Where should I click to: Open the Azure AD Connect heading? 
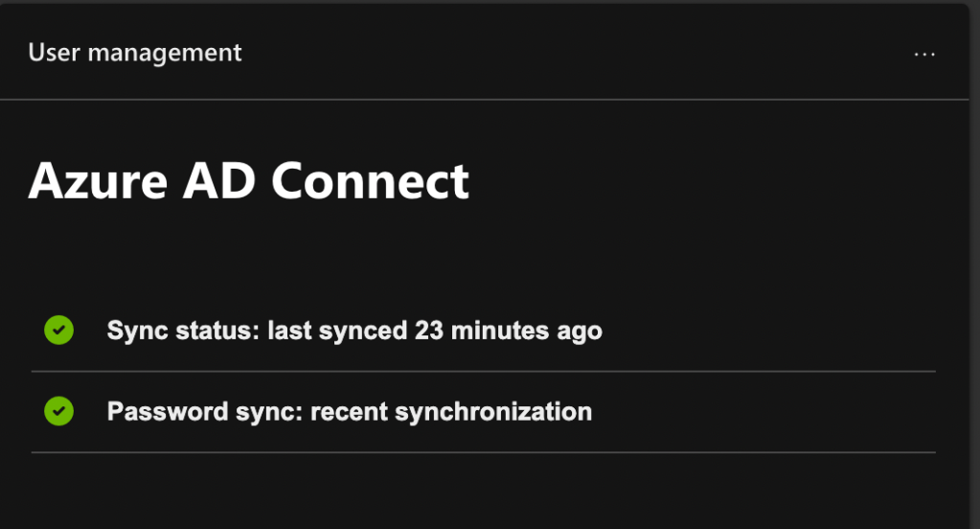pos(248,179)
